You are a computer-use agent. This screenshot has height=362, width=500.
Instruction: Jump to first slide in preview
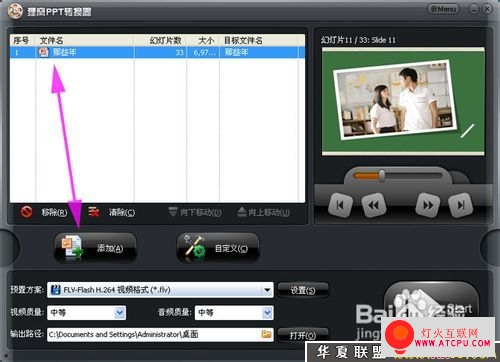point(340,205)
